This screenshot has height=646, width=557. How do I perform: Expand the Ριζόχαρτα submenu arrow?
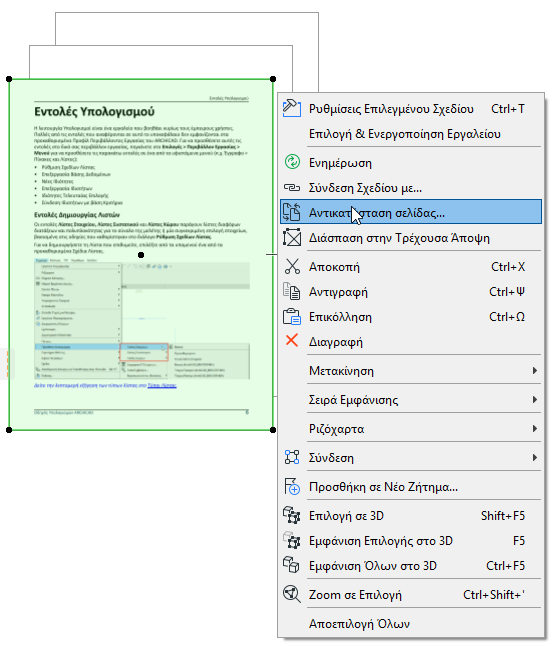tap(534, 428)
